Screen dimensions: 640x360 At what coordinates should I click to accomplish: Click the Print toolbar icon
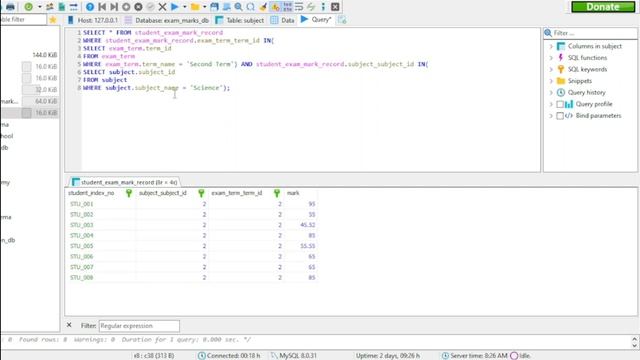10,7
